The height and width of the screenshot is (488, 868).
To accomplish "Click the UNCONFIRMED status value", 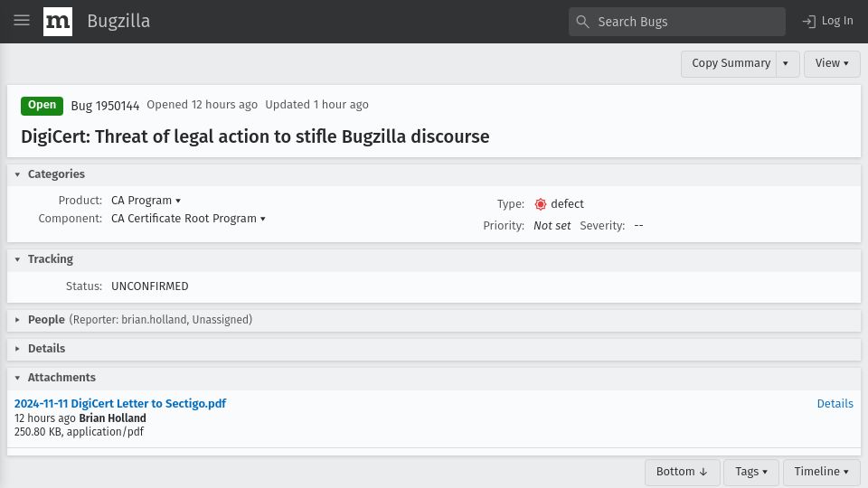I will click(x=150, y=286).
